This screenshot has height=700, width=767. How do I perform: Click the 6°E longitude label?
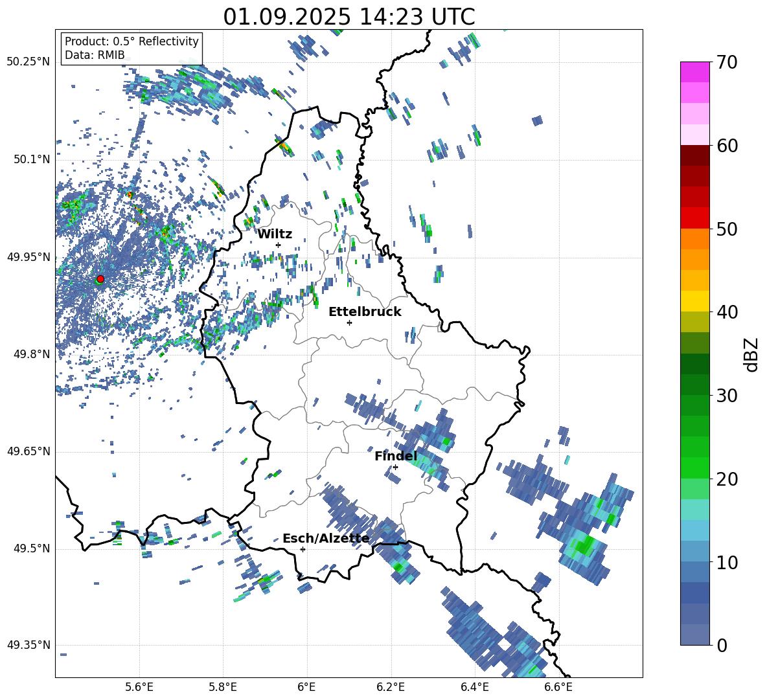coord(307,688)
